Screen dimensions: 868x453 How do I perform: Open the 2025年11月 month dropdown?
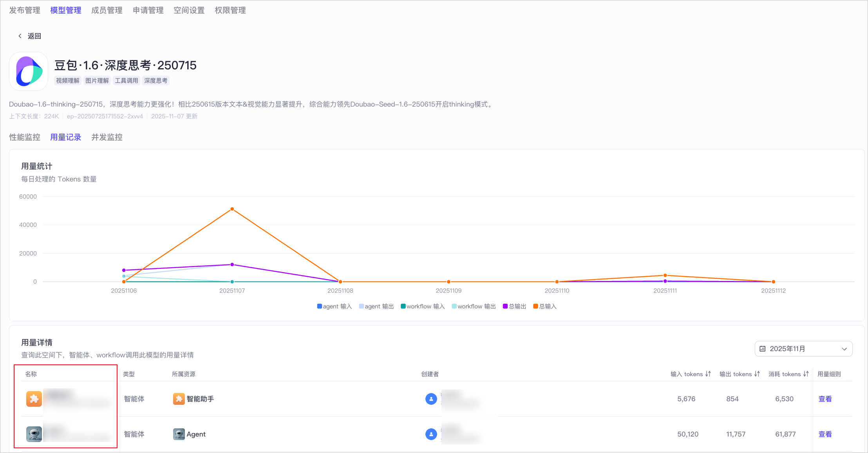pos(803,349)
